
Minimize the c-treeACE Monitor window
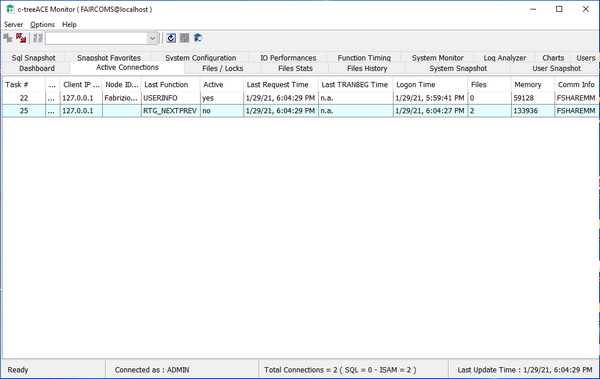tap(533, 9)
